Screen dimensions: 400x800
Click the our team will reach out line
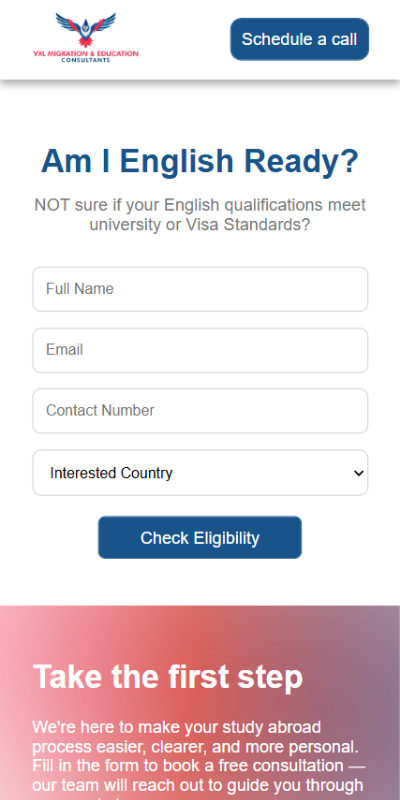coord(198,785)
